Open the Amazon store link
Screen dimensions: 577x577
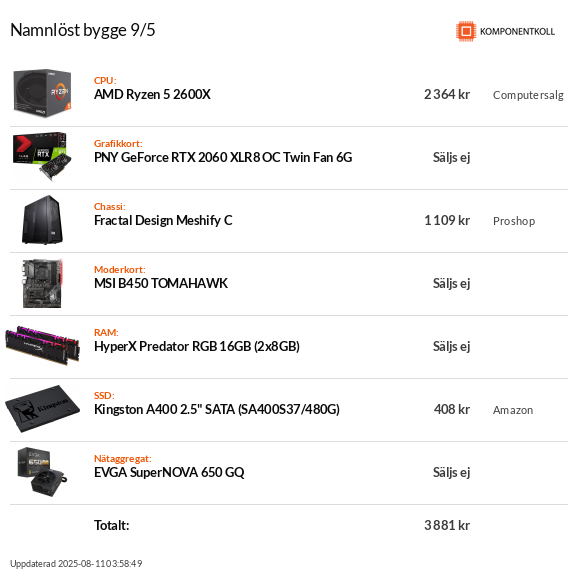tap(513, 410)
